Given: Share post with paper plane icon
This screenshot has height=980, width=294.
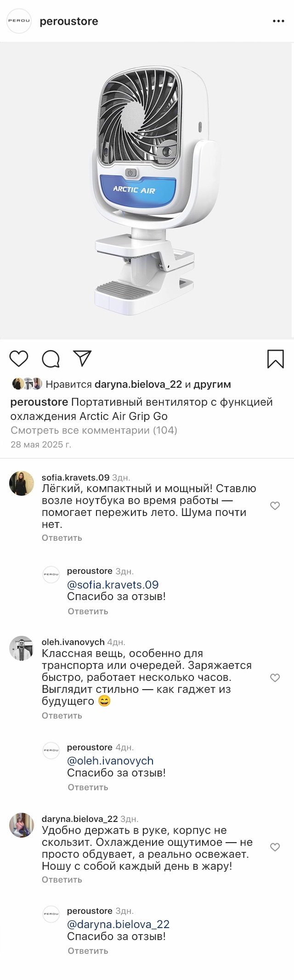Looking at the screenshot, I should tap(83, 358).
